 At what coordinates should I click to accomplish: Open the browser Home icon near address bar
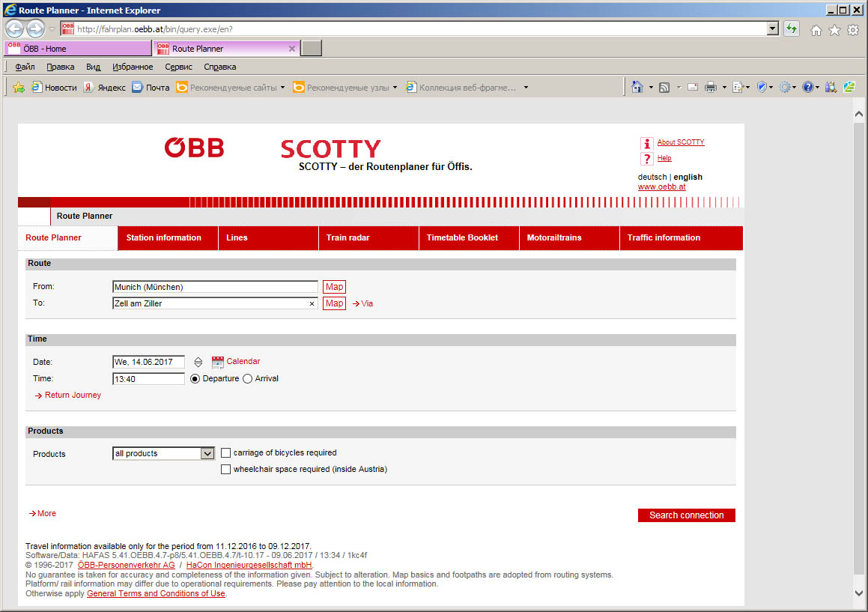click(x=816, y=30)
